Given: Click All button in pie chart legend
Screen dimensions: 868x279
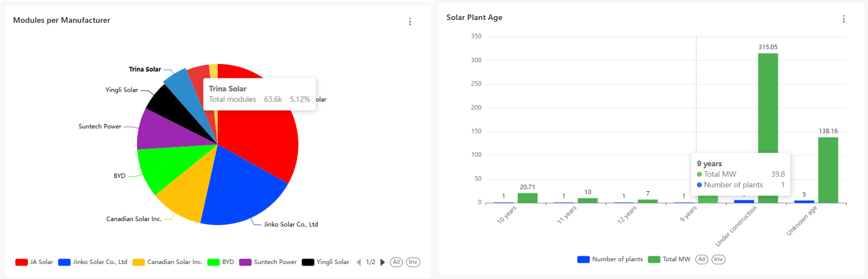Looking at the screenshot, I should 396,262.
